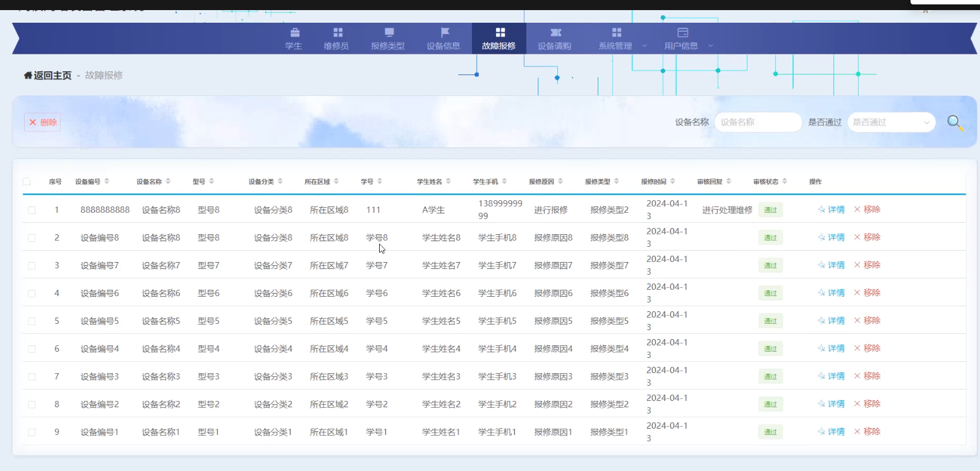
Task: Click the 设备分类3 cell
Action: click(273, 377)
